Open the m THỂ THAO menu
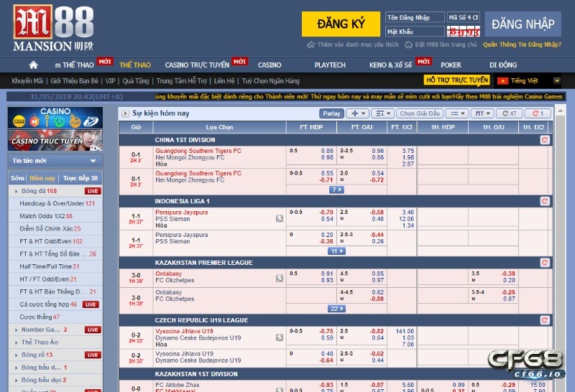This screenshot has height=392, width=575. coord(75,65)
